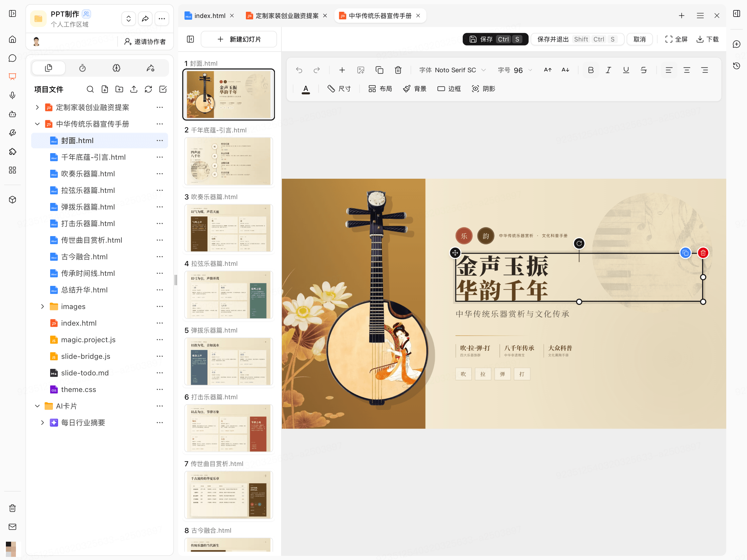Click the 保存 save button

(495, 39)
